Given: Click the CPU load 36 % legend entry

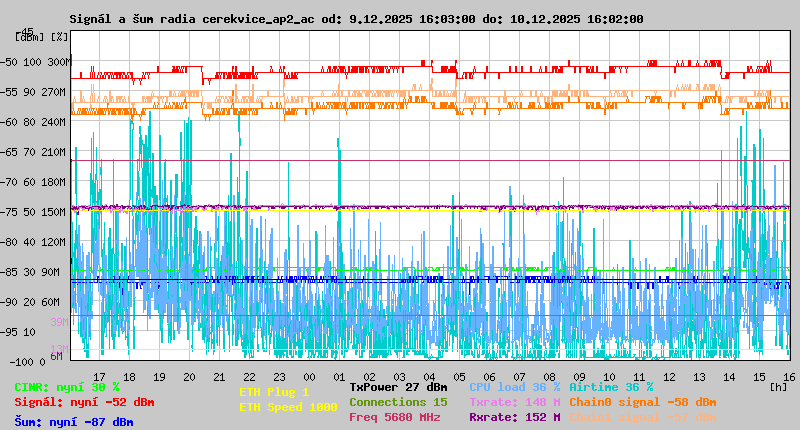Looking at the screenshot, I should pyautogui.click(x=514, y=386).
